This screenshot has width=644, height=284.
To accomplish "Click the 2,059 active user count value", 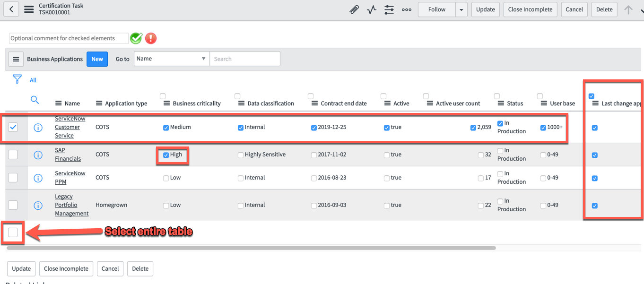I will pyautogui.click(x=484, y=127).
